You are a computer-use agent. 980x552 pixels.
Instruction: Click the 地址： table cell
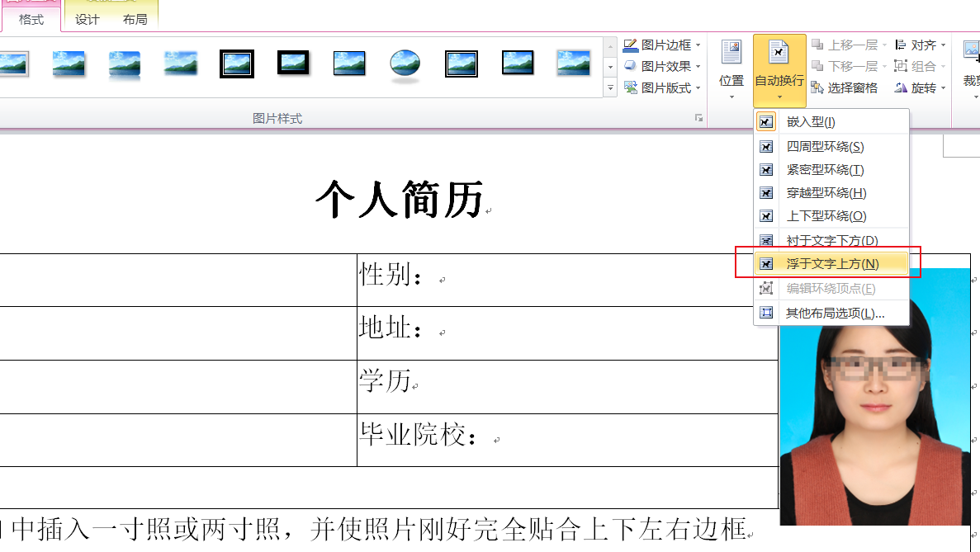point(567,333)
